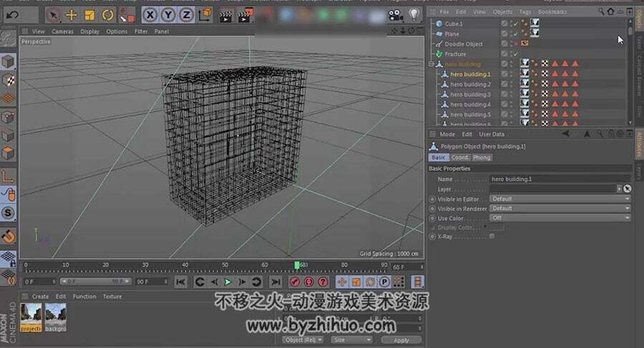The width and height of the screenshot is (644, 348).
Task: Click Record Active Objects red key icon
Action: click(295, 282)
